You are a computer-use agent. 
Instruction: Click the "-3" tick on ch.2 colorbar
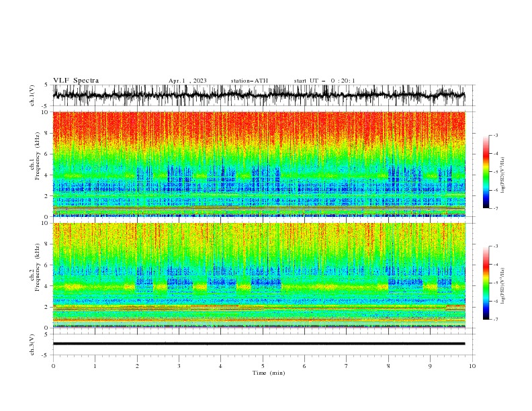[496, 246]
